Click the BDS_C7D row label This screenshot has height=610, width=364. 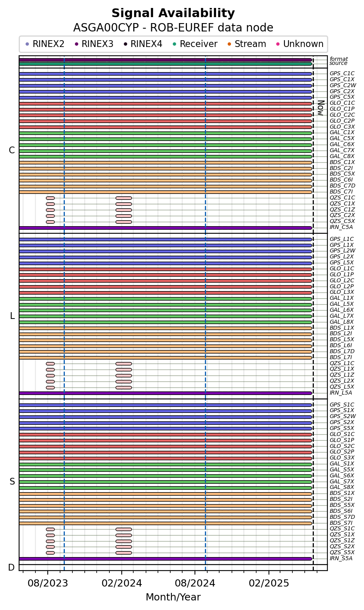[x=342, y=186]
